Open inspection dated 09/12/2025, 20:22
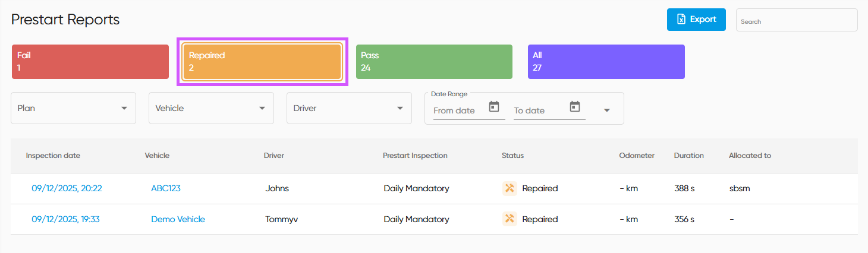868x253 pixels. click(x=67, y=188)
